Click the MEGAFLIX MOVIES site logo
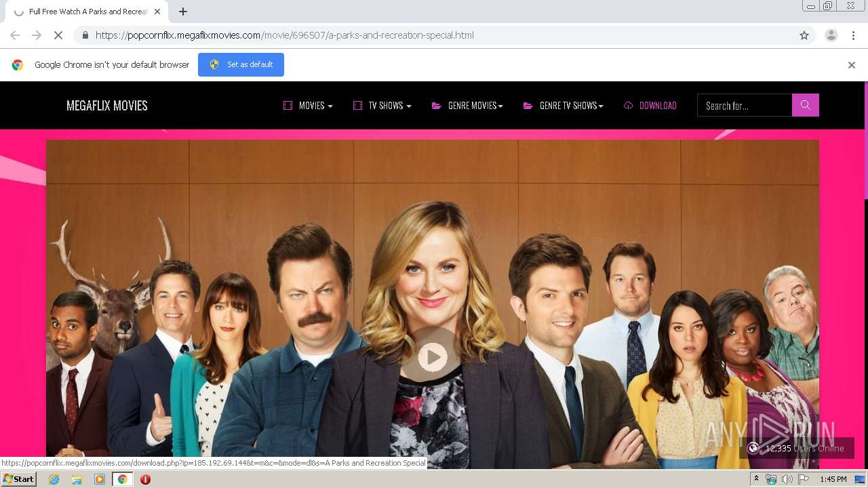 (x=107, y=106)
